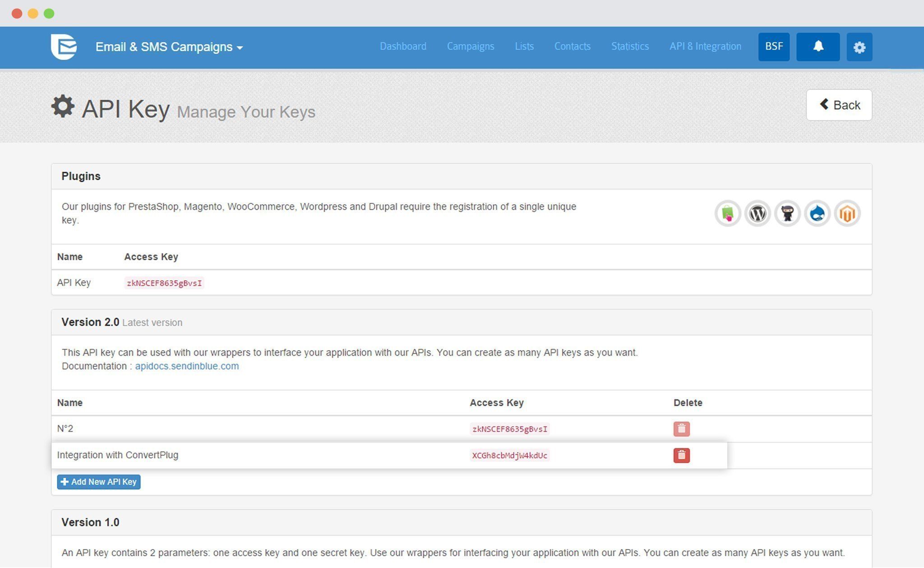
Task: Click the N°2 key name
Action: click(x=65, y=428)
